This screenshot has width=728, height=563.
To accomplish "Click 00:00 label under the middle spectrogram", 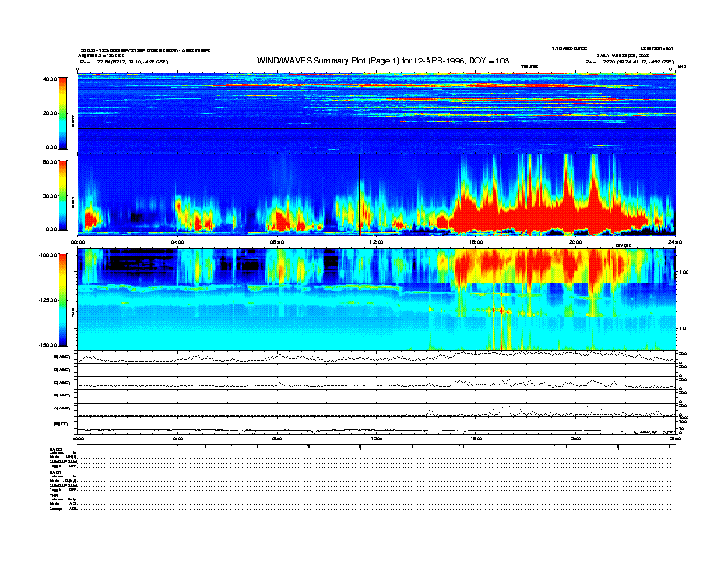I will [77, 242].
